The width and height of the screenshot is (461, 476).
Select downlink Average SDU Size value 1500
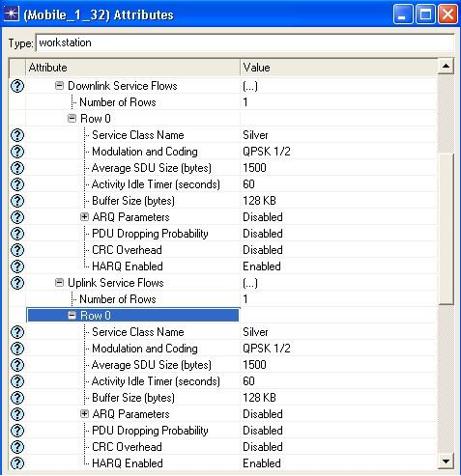point(254,168)
